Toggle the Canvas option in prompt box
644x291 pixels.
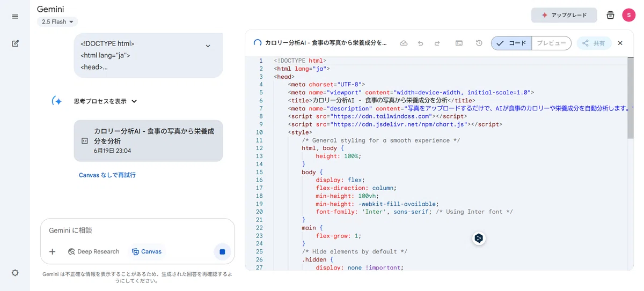pos(147,251)
